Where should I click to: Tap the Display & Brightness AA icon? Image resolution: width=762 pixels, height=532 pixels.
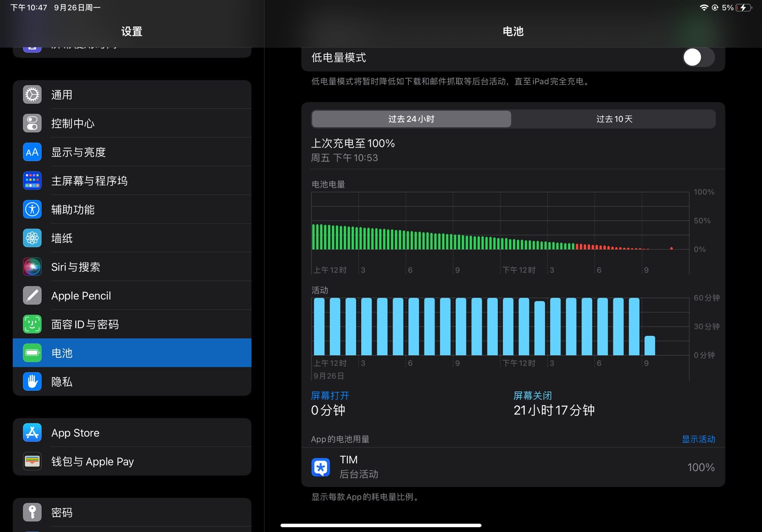click(32, 152)
